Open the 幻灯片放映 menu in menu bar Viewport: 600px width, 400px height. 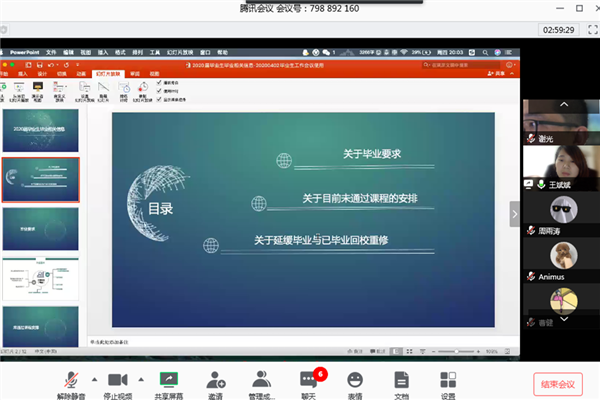[x=180, y=52]
